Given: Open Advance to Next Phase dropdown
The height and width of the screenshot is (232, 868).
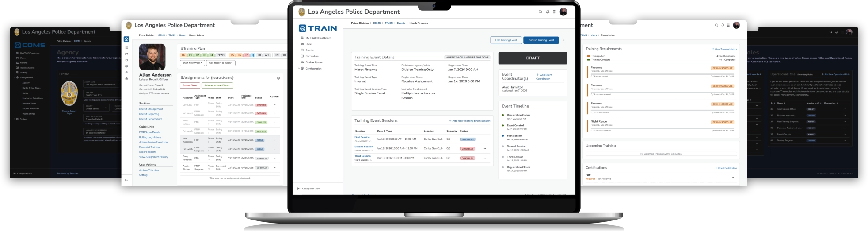Looking at the screenshot, I should click(217, 85).
